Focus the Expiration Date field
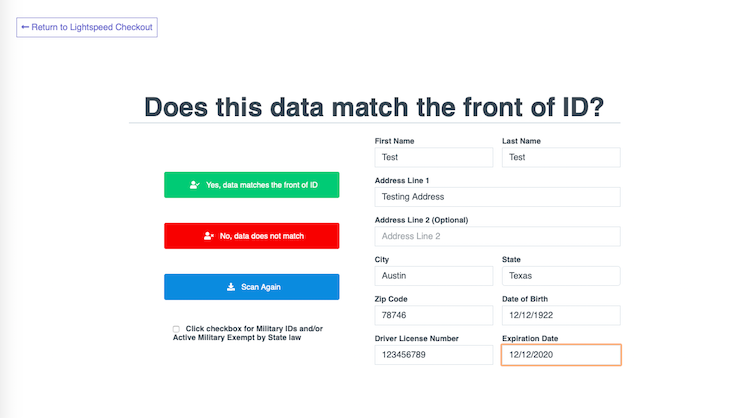750x418 pixels. [x=561, y=354]
